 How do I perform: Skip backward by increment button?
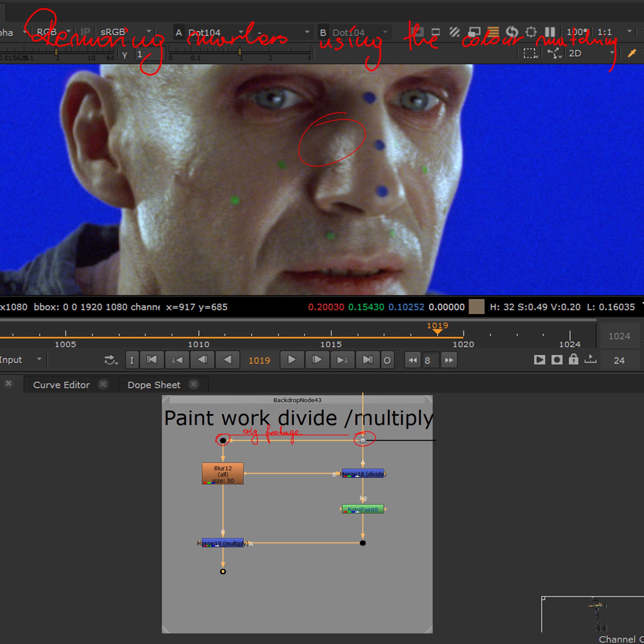pos(413,360)
